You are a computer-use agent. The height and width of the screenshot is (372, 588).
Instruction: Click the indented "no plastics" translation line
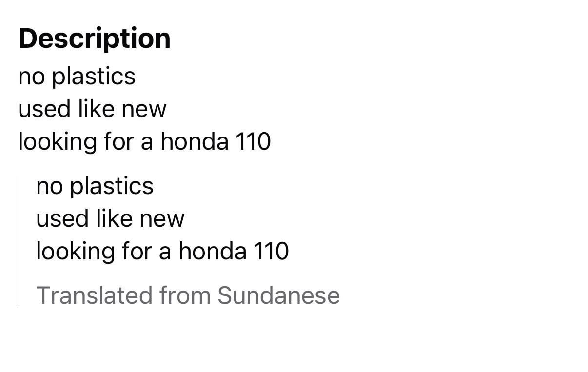95,186
